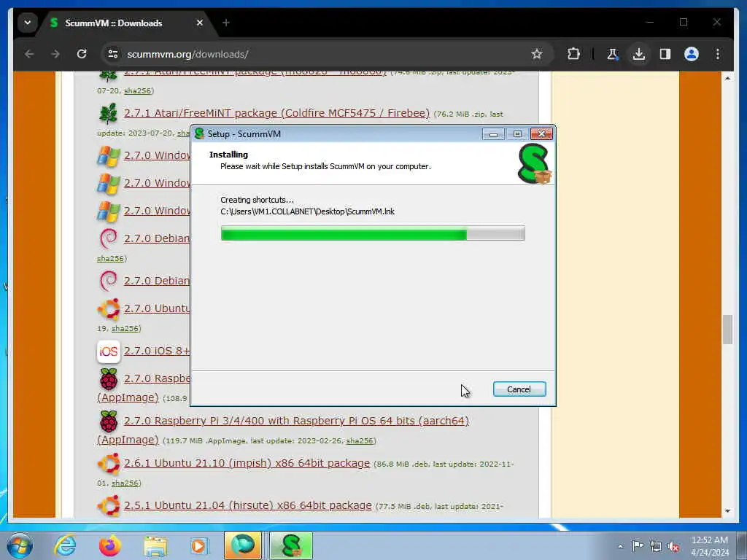Click the ScummVM logo in the Setup header
The height and width of the screenshot is (560, 747).
(x=534, y=164)
